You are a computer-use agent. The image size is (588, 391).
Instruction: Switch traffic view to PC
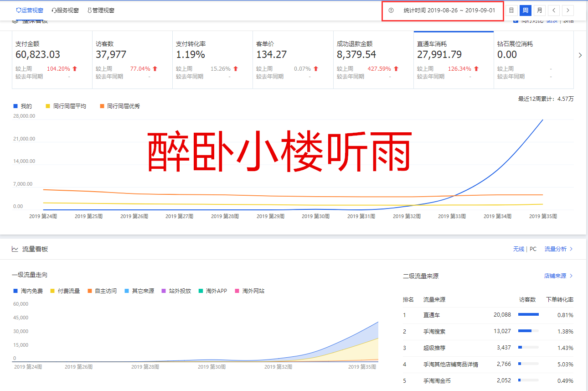click(x=533, y=249)
